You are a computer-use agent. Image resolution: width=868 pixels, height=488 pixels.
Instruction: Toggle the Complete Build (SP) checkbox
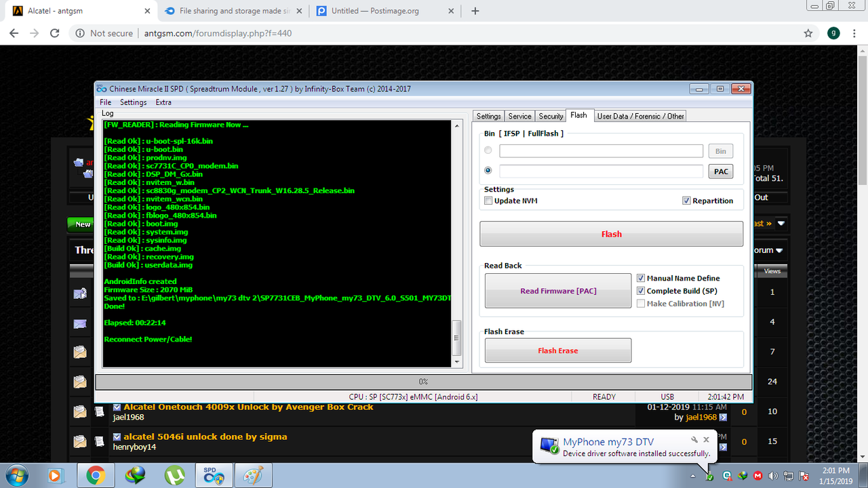point(641,291)
